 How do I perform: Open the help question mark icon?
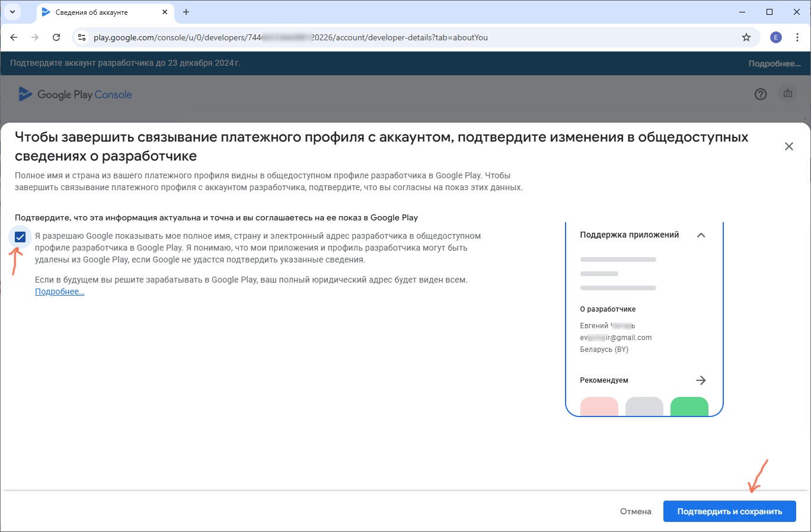761,94
